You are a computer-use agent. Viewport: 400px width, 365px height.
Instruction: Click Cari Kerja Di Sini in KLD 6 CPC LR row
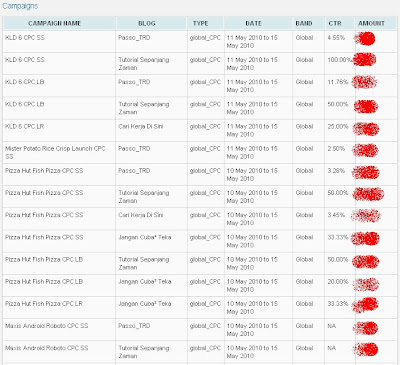tap(141, 126)
